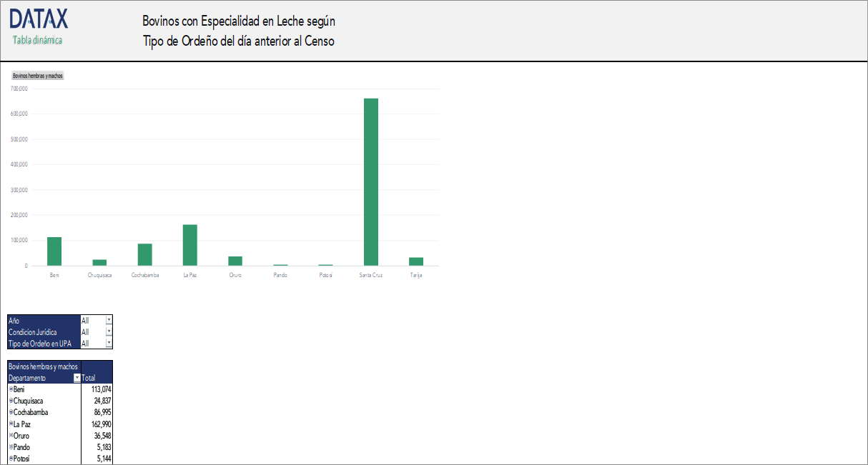Click the chart title 'Bovinos con Especialidad en Leche'
Viewport: 868px width, 465px height.
(238, 21)
